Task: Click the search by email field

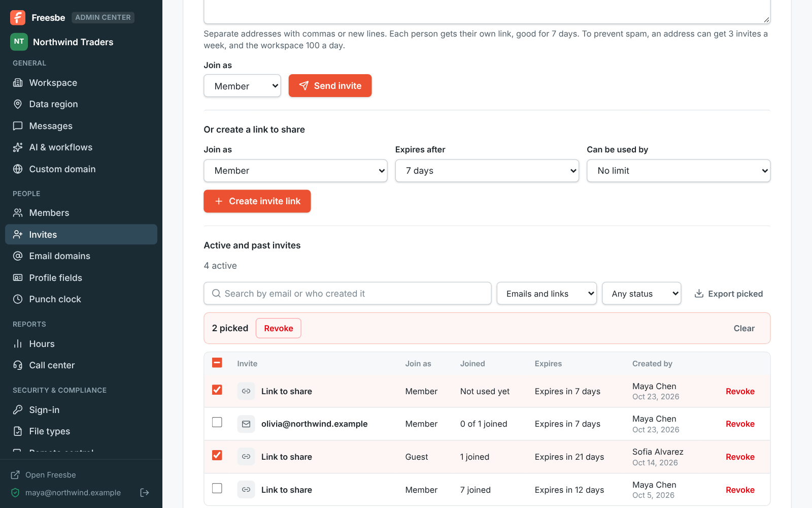Action: (x=348, y=294)
